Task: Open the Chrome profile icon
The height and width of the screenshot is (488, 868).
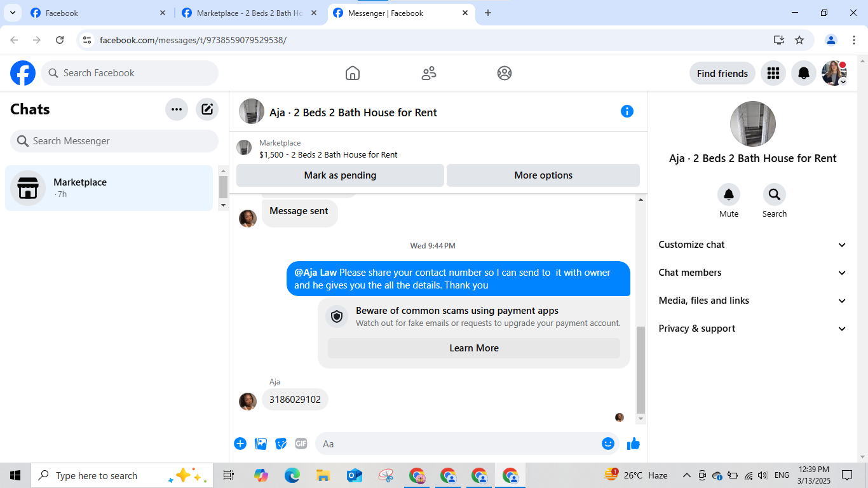Action: click(831, 40)
